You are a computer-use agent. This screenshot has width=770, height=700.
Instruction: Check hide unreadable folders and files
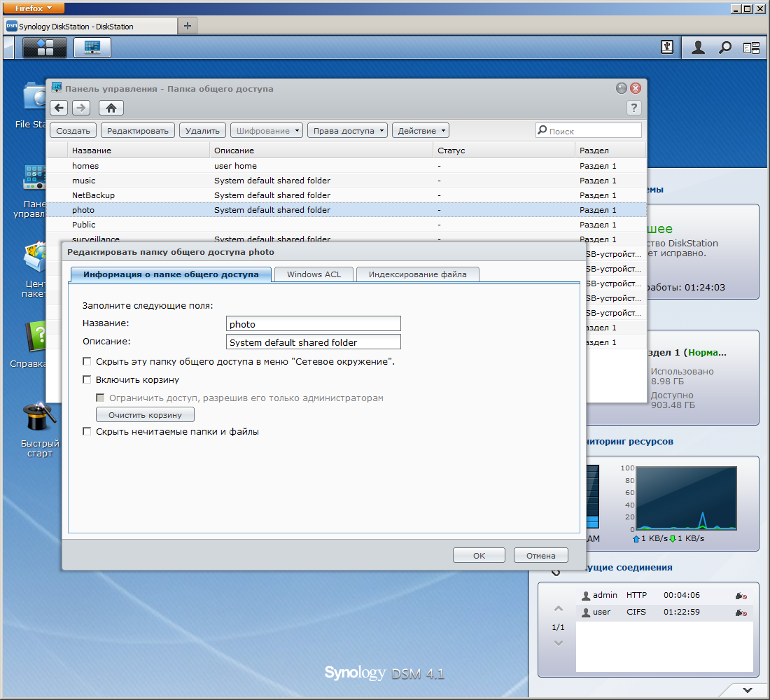(x=87, y=431)
